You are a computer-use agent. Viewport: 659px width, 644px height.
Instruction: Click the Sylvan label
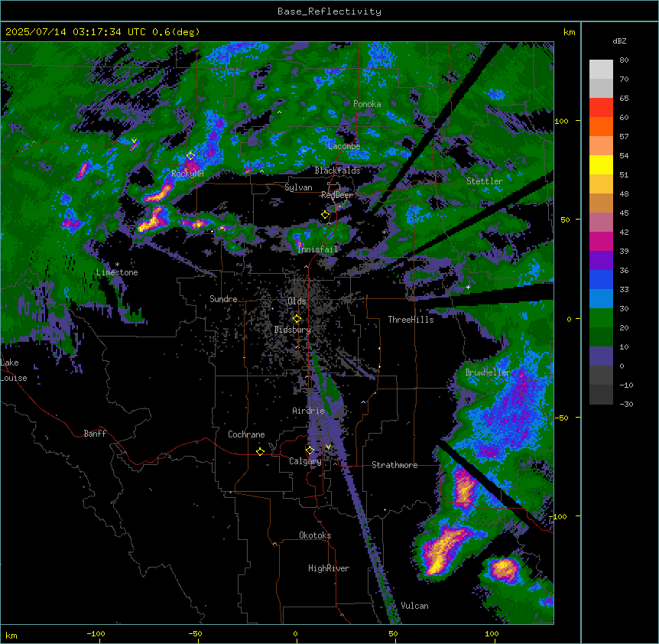[x=298, y=187]
